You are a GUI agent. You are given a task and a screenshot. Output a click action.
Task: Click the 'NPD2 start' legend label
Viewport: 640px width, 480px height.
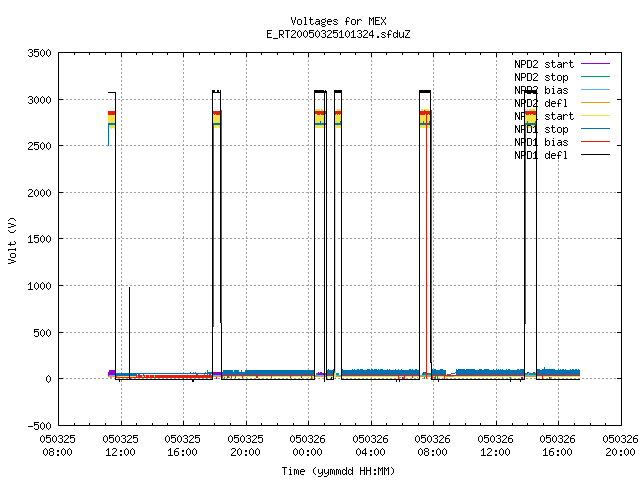point(544,64)
